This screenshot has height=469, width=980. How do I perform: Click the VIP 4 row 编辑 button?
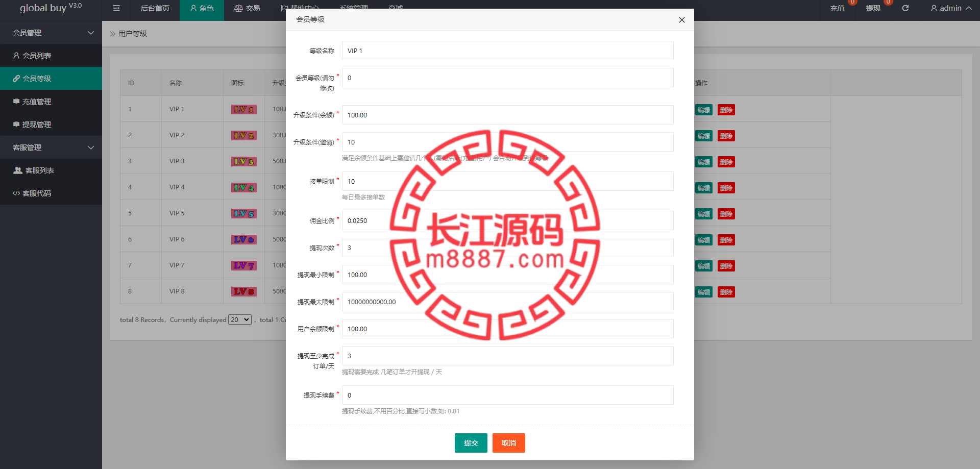[704, 188]
